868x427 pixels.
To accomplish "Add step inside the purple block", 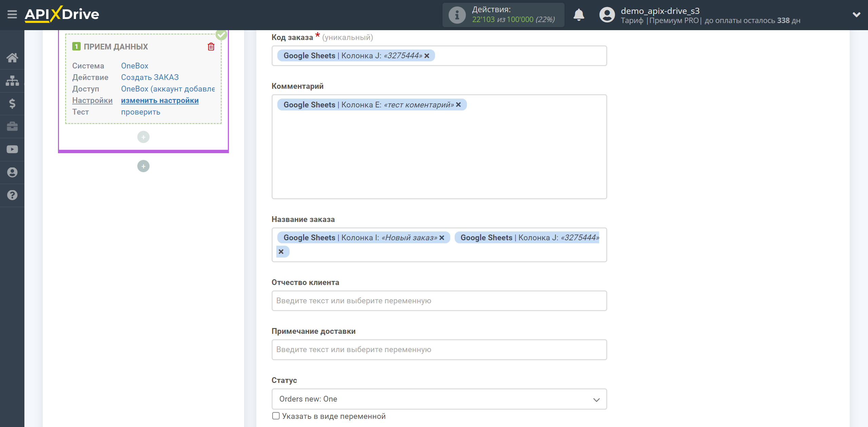I will click(x=143, y=137).
